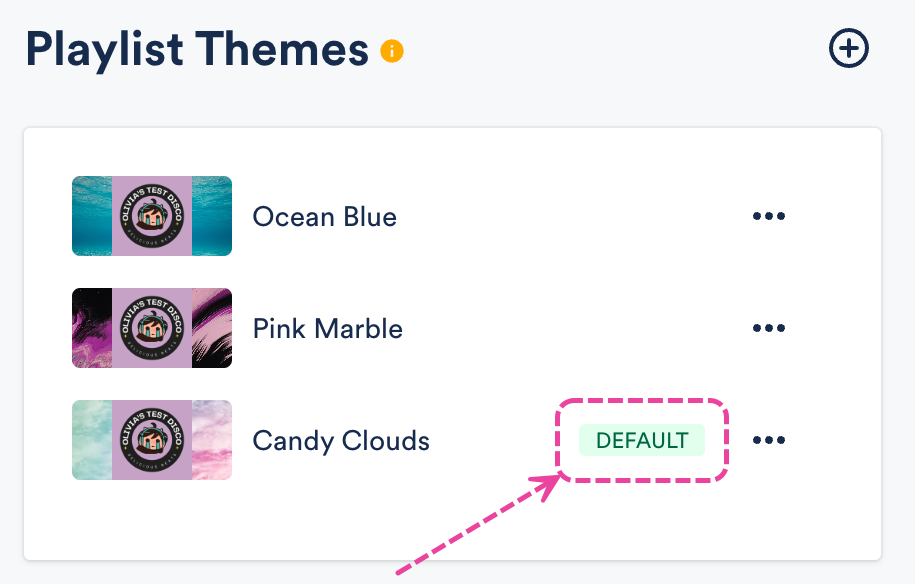Click the pink brushstroke right side of Pink Marble thumbnail

212,328
